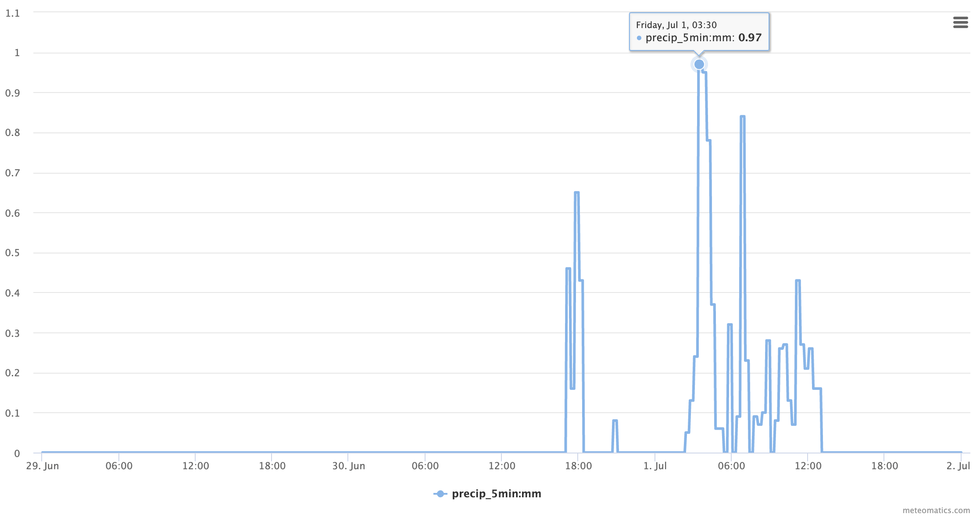Click the meteomatics.com credits link
Image resolution: width=980 pixels, height=521 pixels.
(x=936, y=510)
